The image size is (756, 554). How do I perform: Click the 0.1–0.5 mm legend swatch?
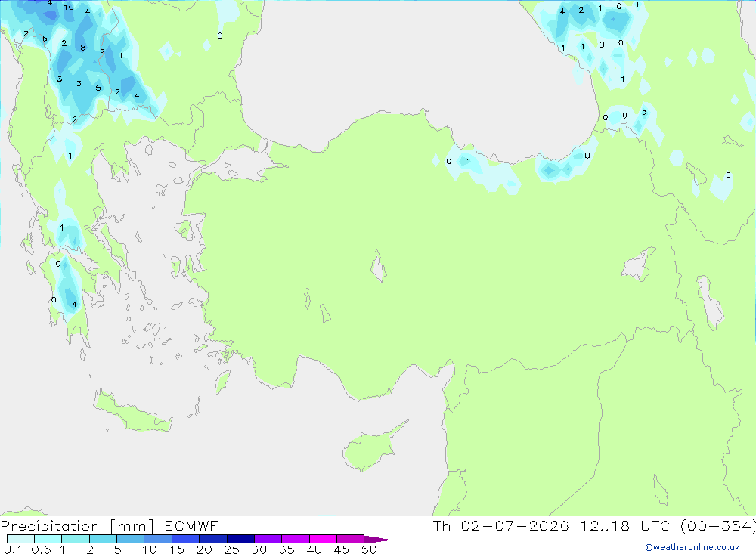click(x=20, y=539)
